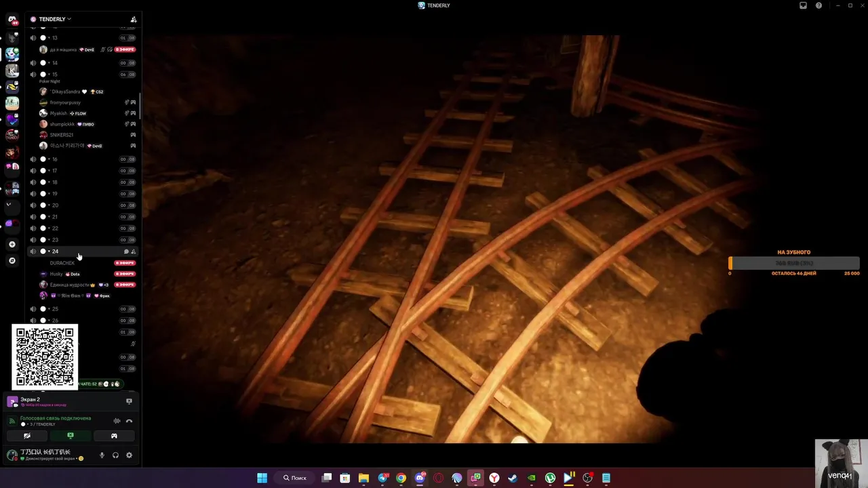
Task: Click user count badge of channel 15
Action: [127, 75]
